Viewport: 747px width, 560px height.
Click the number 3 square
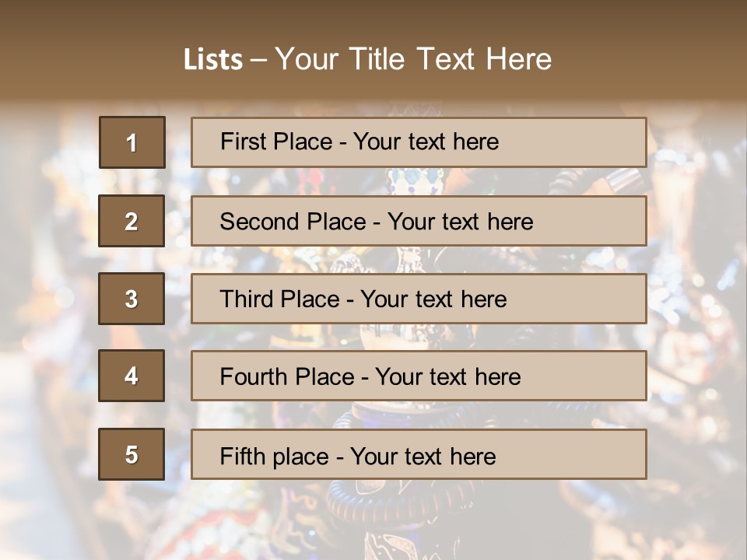coord(132,299)
